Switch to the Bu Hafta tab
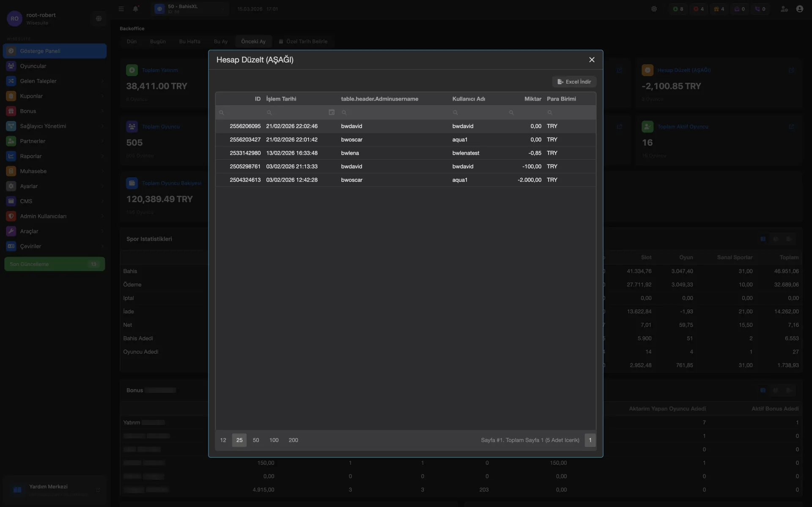Image resolution: width=812 pixels, height=507 pixels. [189, 41]
